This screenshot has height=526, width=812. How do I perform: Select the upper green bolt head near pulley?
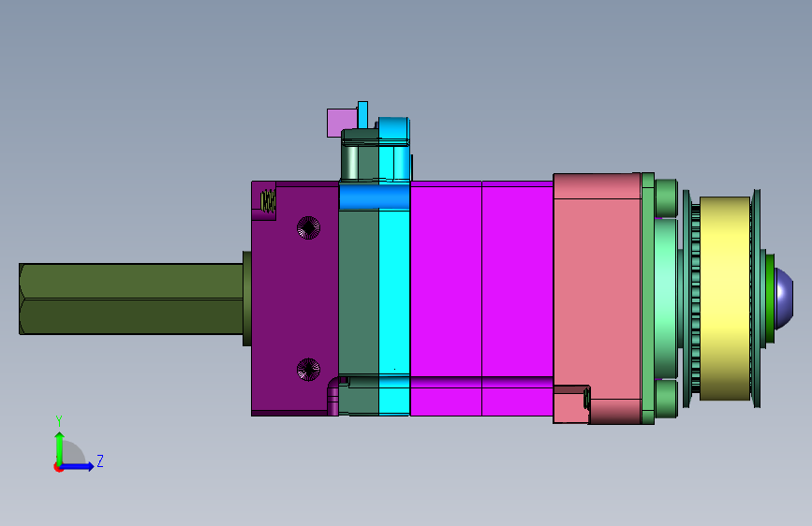(x=667, y=197)
